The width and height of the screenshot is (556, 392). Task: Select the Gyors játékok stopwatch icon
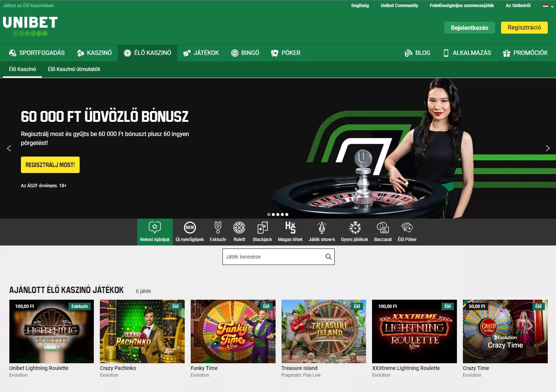354,228
